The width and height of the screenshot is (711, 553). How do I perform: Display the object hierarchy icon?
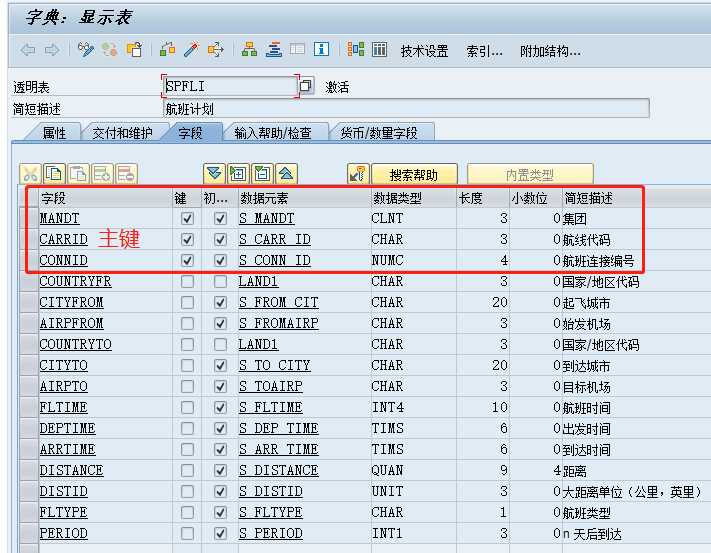point(249,49)
